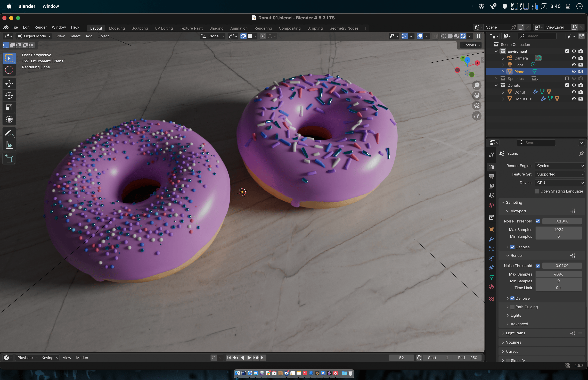The height and width of the screenshot is (380, 588).
Task: Select the Measure tool
Action: [x=9, y=145]
